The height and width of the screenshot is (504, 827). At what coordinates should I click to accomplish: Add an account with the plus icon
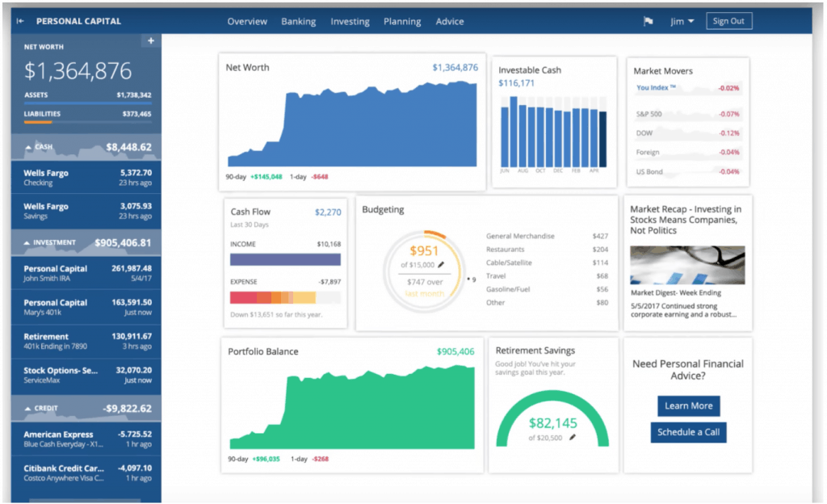coord(151,40)
